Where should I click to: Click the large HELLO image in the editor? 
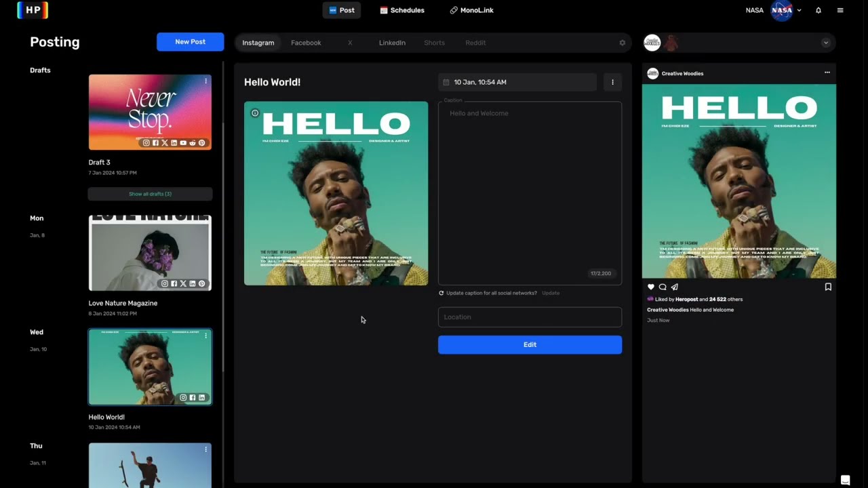[x=336, y=193]
